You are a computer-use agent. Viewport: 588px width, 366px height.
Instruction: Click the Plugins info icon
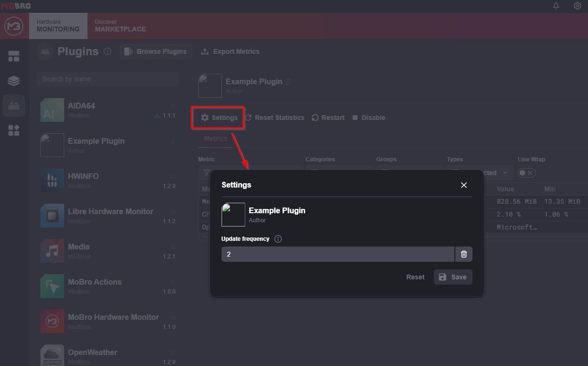pyautogui.click(x=107, y=51)
